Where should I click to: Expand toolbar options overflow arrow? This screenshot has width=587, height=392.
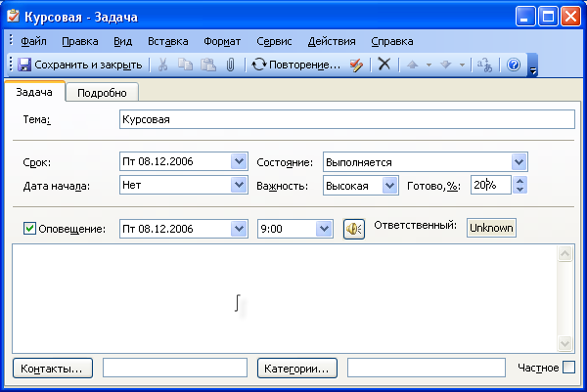pyautogui.click(x=533, y=65)
